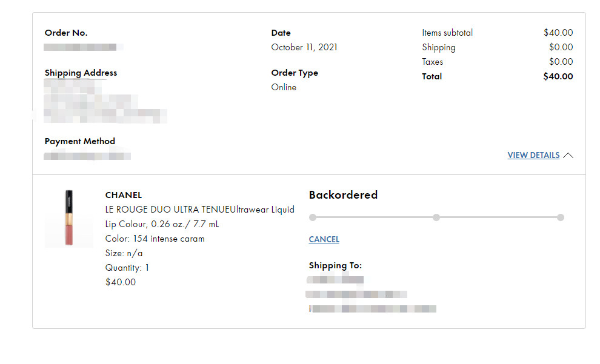Cancel the backordered item

click(x=324, y=239)
